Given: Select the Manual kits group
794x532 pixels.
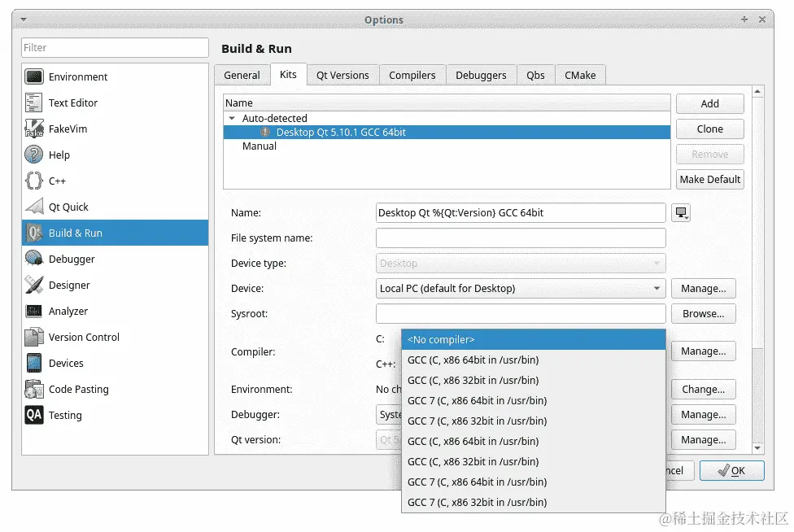Looking at the screenshot, I should tap(260, 146).
